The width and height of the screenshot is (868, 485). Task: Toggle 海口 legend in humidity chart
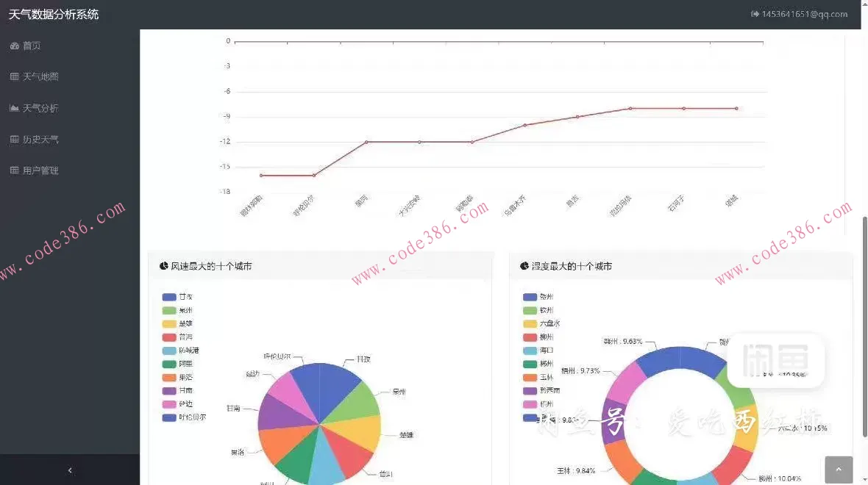pyautogui.click(x=538, y=351)
